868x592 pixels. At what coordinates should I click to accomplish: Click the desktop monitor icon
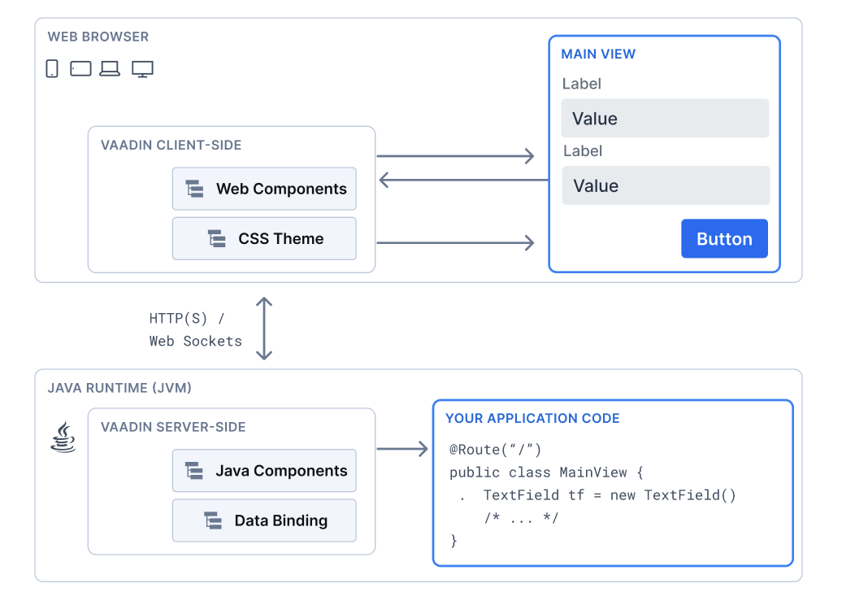142,69
